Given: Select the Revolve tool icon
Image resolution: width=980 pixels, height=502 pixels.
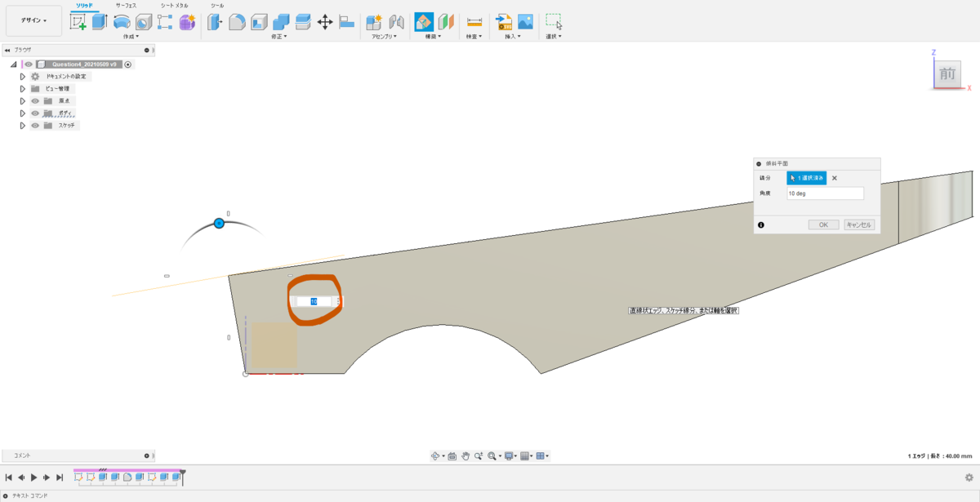Looking at the screenshot, I should 121,22.
